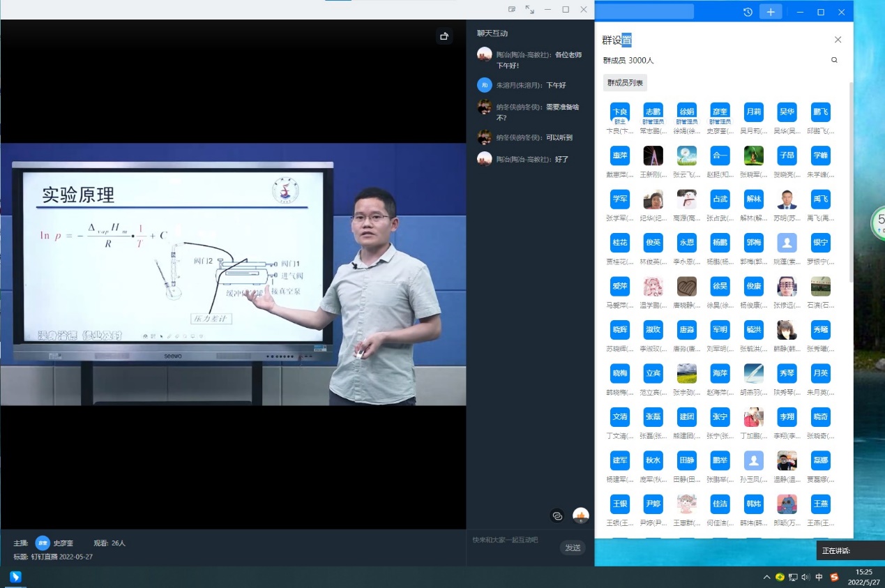The image size is (885, 588).
Task: Click the chat message input field
Action: [513, 540]
